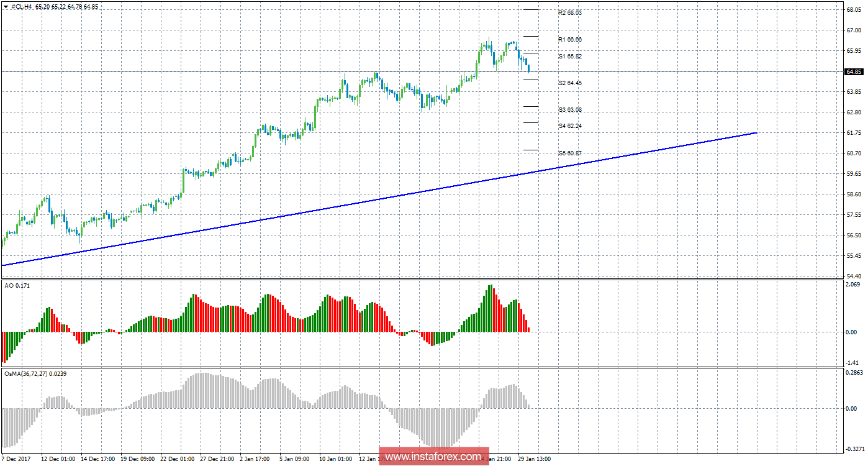The image size is (868, 466).
Task: Select the 5 Jan 09:00 time label
Action: coord(296,459)
